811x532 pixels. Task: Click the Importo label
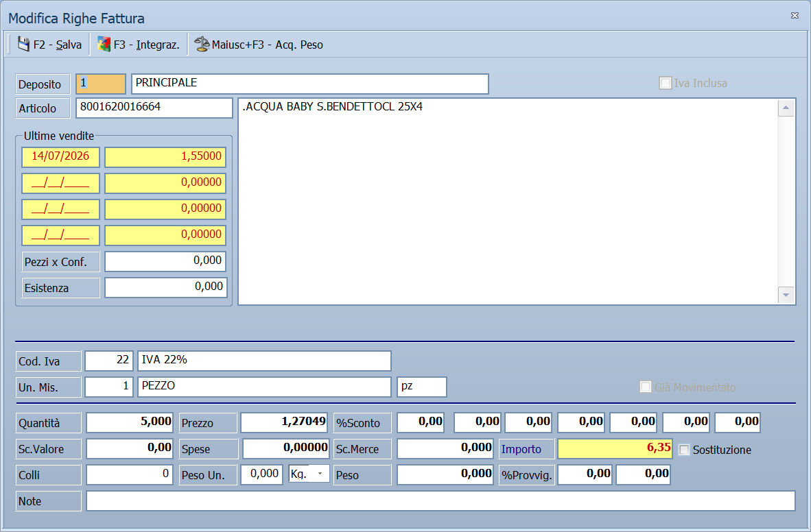[526, 449]
